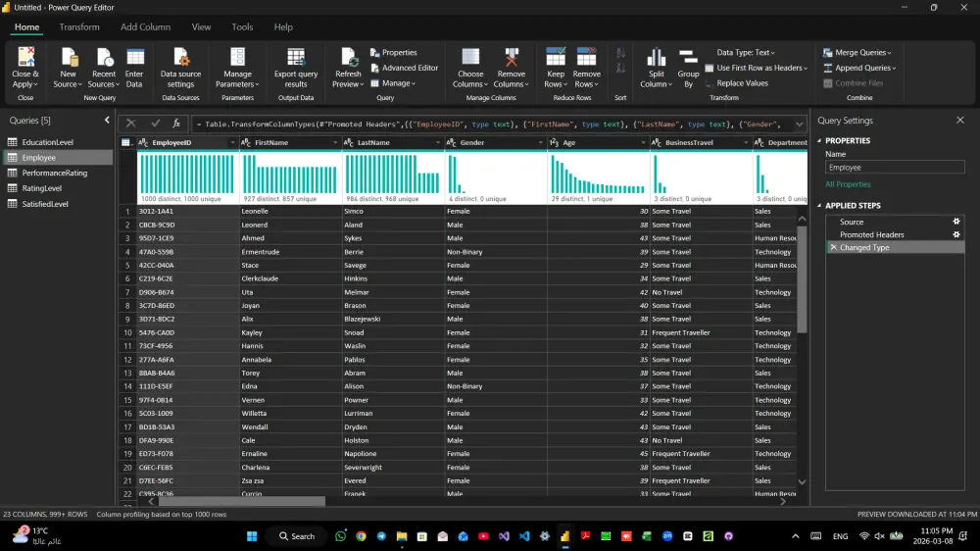
Task: Click the table corner menu icon
Action: pyautogui.click(x=126, y=142)
